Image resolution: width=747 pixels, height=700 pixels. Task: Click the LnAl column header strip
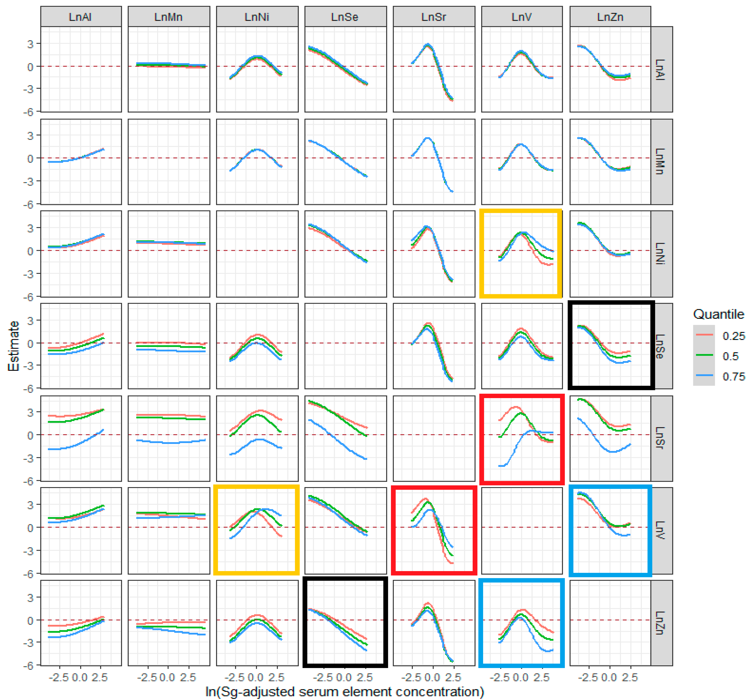coord(81,17)
